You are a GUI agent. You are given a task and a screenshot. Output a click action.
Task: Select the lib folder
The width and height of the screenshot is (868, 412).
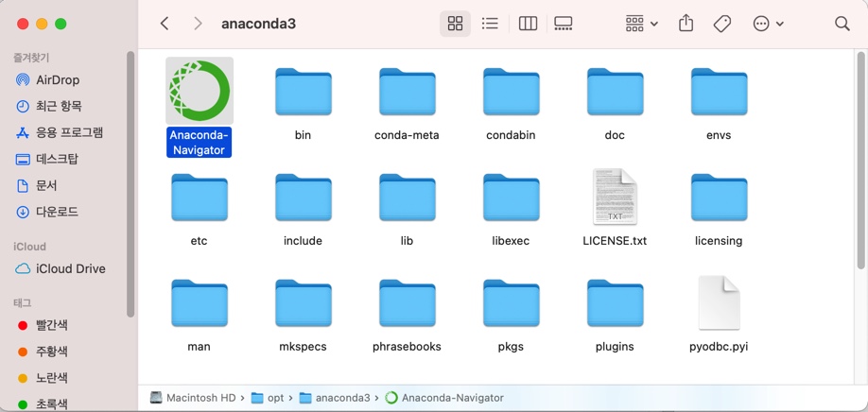(407, 197)
